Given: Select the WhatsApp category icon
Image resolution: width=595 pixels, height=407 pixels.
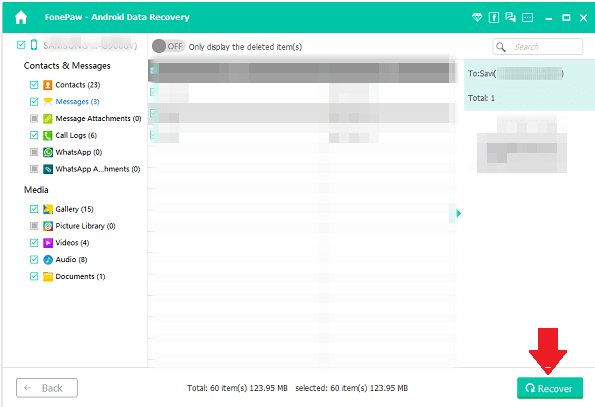Looking at the screenshot, I should pyautogui.click(x=48, y=152).
